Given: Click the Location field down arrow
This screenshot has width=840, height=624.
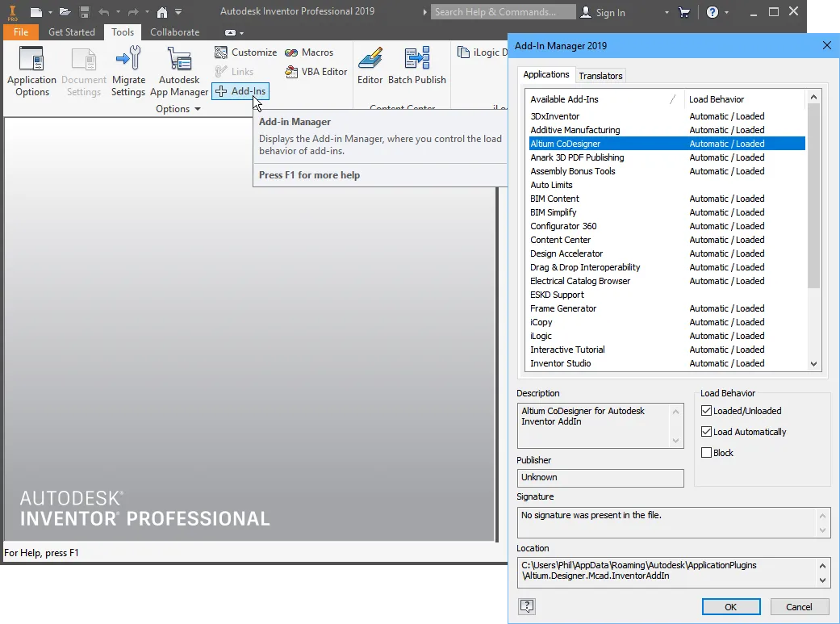Looking at the screenshot, I should click(x=823, y=580).
